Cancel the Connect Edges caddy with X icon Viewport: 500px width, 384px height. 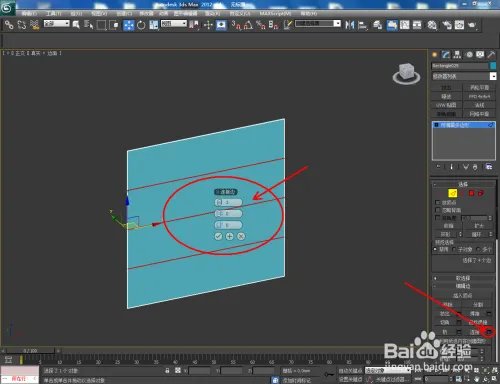[241, 236]
